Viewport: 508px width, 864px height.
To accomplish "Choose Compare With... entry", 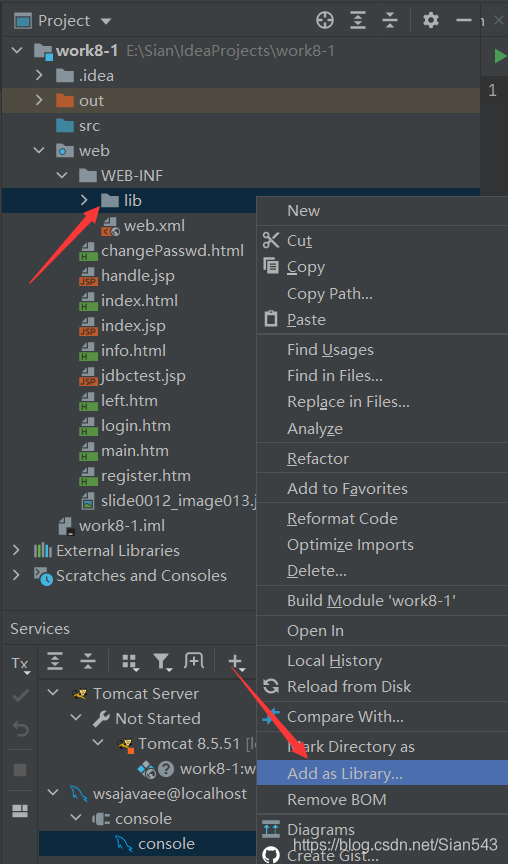I will click(x=382, y=716).
